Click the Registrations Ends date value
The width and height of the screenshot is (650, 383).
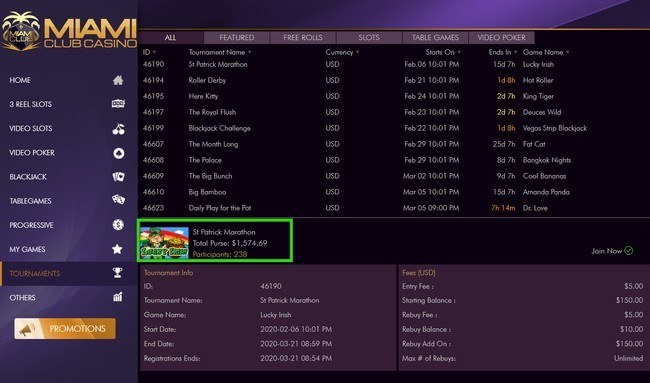point(296,358)
